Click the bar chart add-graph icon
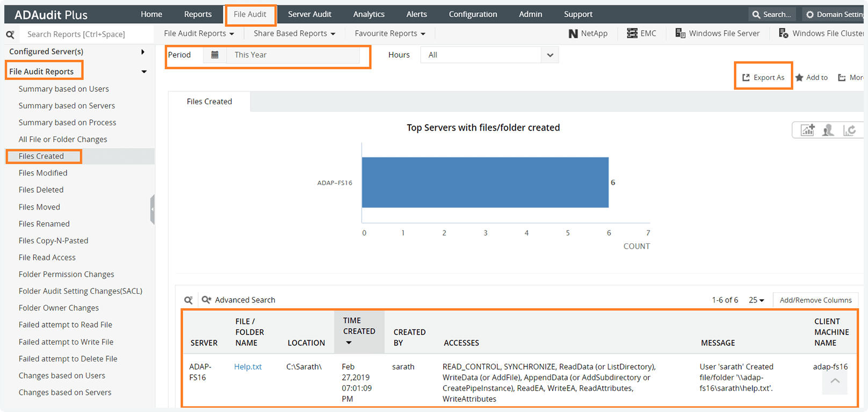 [807, 130]
